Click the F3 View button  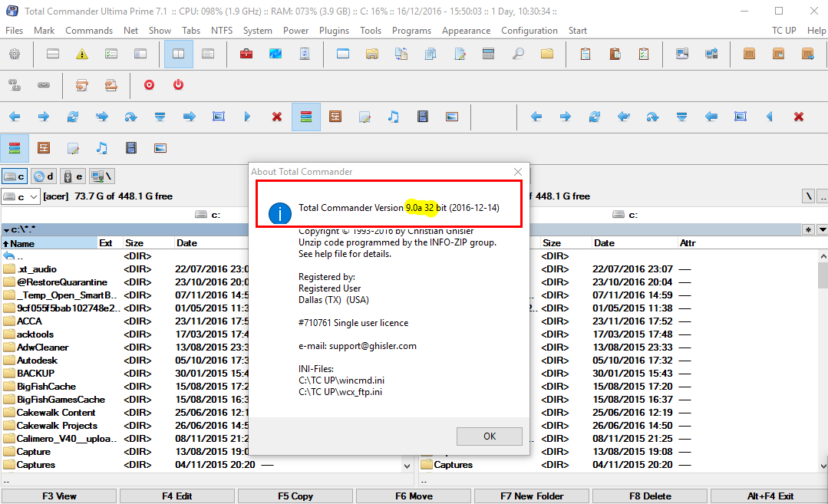tap(59, 496)
